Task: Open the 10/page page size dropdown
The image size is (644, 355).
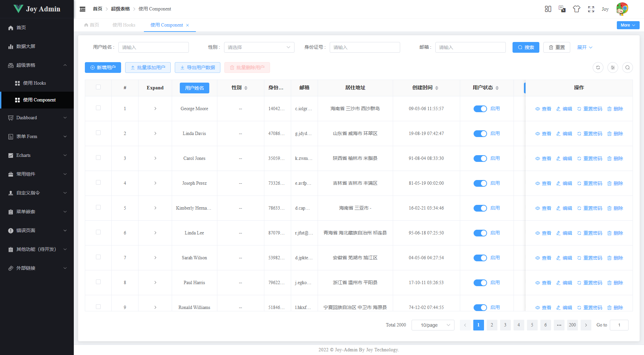Action: (x=433, y=325)
